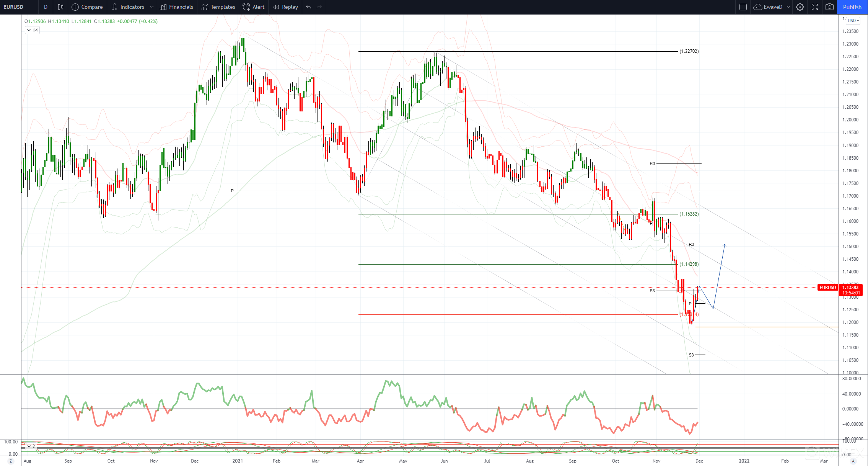Toggle timezone button marked Z
The width and height of the screenshot is (868, 466).
11,461
